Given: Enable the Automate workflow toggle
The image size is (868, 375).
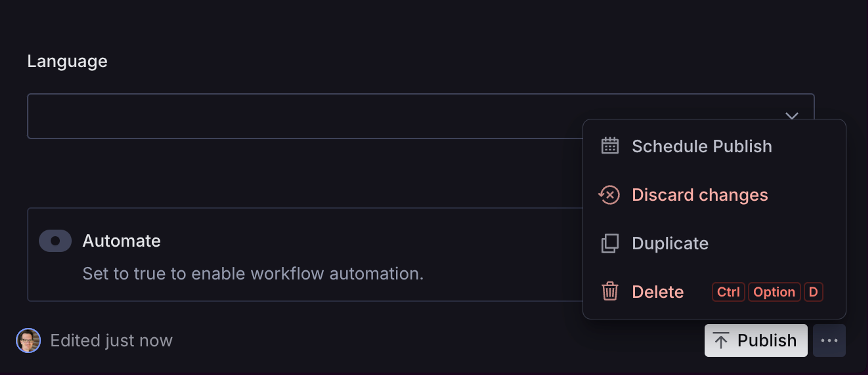Looking at the screenshot, I should tap(55, 240).
